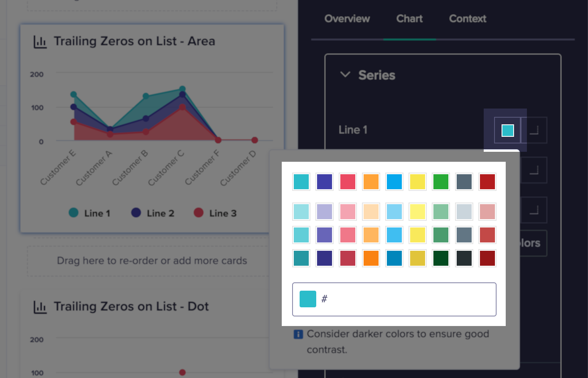Collapse the Series section
Viewport: 588px width, 378px height.
tap(345, 75)
